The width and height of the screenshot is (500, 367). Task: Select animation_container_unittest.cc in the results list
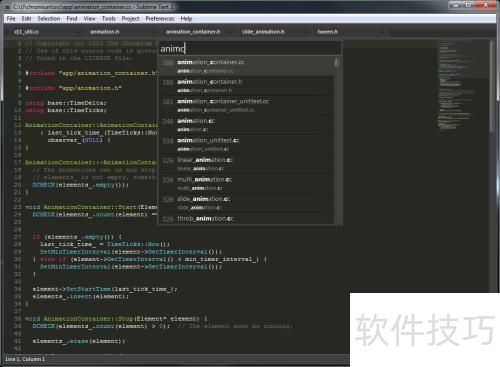247,105
